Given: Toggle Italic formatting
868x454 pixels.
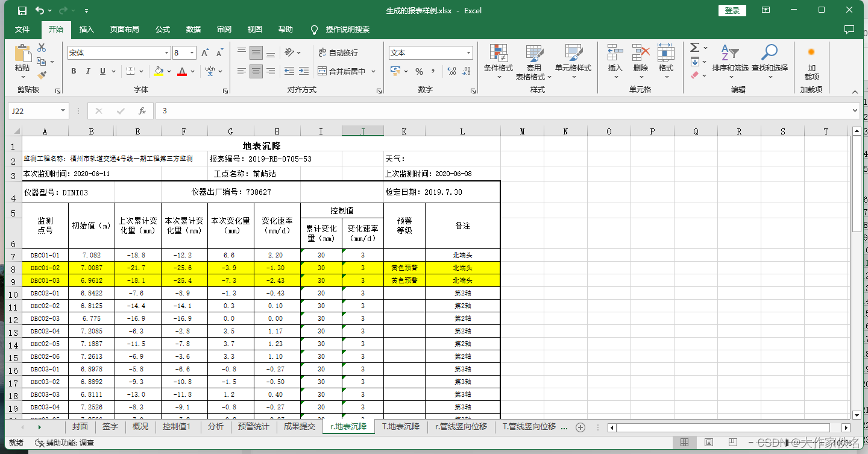Looking at the screenshot, I should click(x=88, y=71).
